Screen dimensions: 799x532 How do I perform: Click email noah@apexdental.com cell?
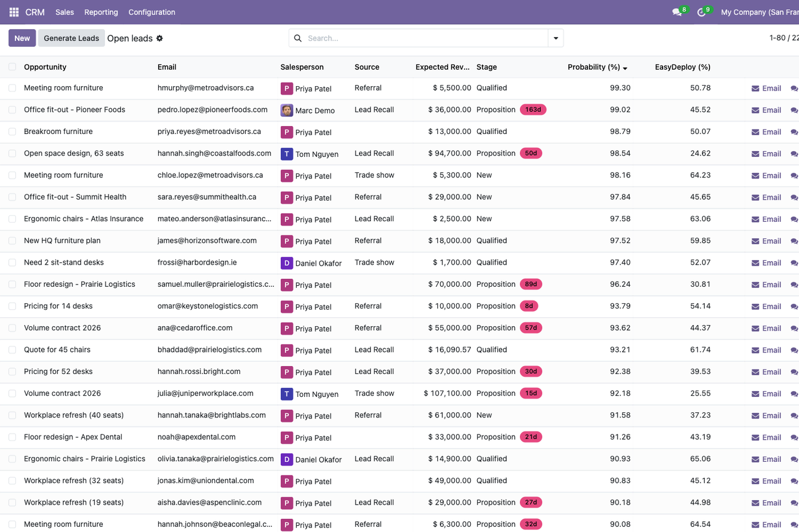[196, 437]
